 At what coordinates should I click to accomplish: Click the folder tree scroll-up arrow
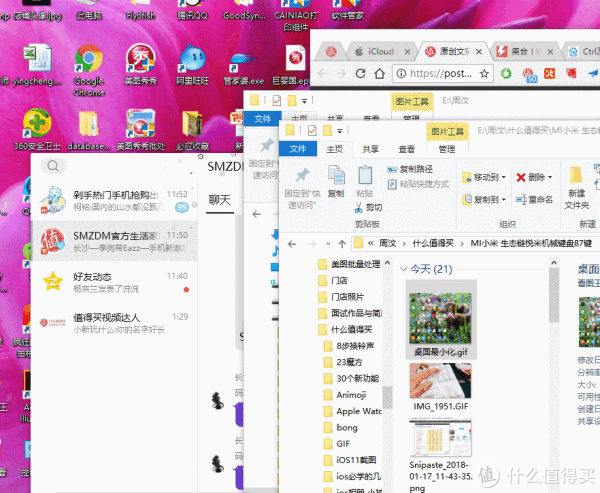387,263
